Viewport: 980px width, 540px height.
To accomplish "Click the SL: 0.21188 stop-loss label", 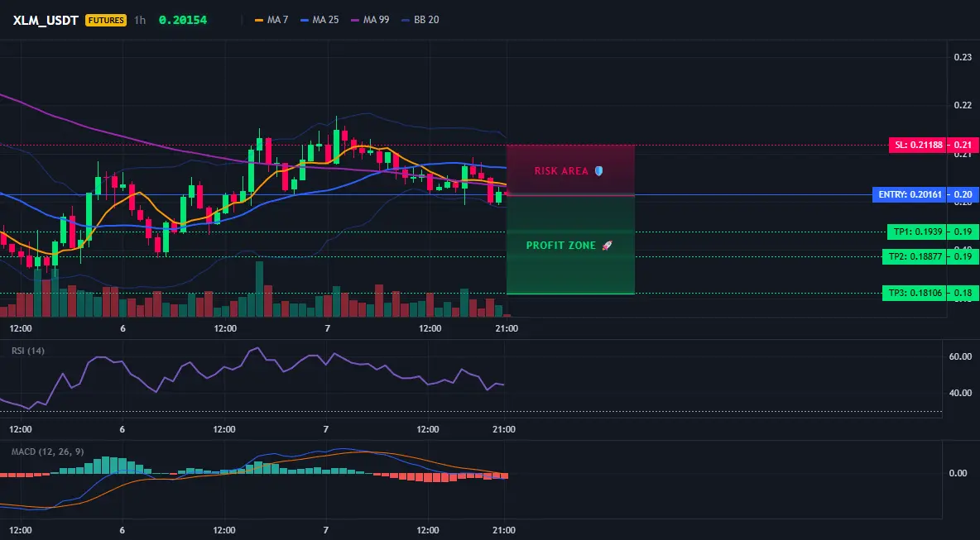I will [917, 146].
